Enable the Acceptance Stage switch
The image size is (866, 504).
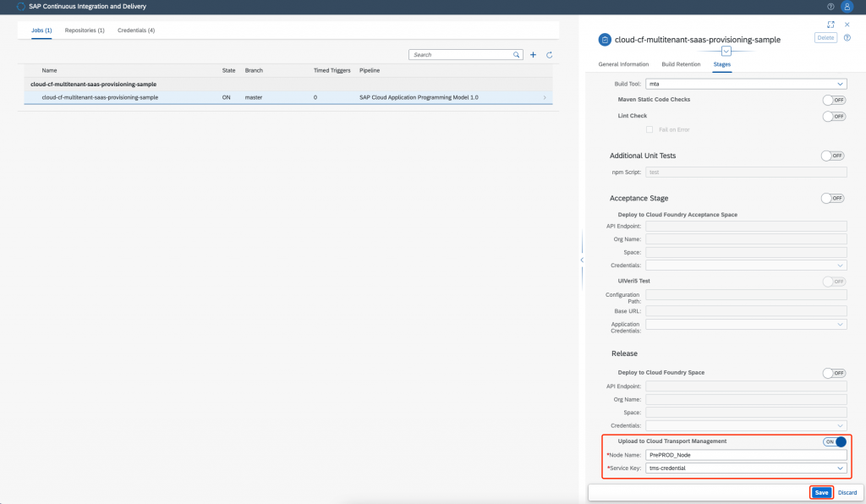832,198
